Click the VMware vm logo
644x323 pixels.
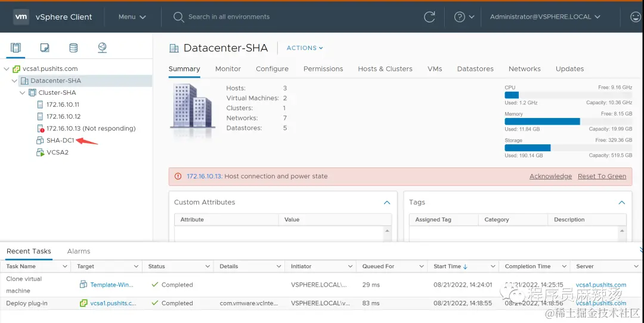tap(21, 17)
